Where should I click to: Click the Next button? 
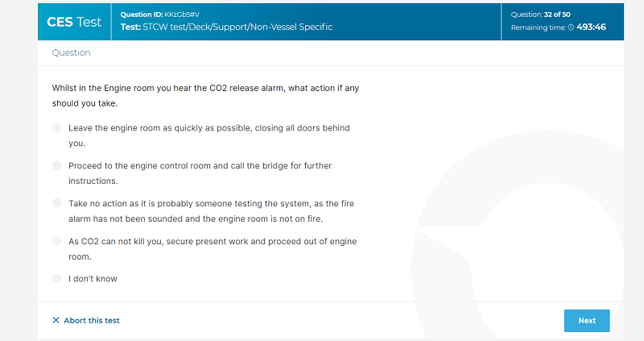point(587,320)
